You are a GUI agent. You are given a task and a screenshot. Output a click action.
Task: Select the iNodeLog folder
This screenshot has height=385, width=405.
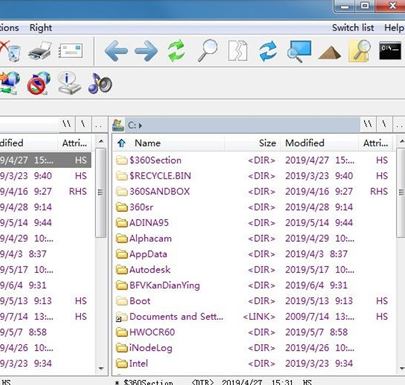151,348
